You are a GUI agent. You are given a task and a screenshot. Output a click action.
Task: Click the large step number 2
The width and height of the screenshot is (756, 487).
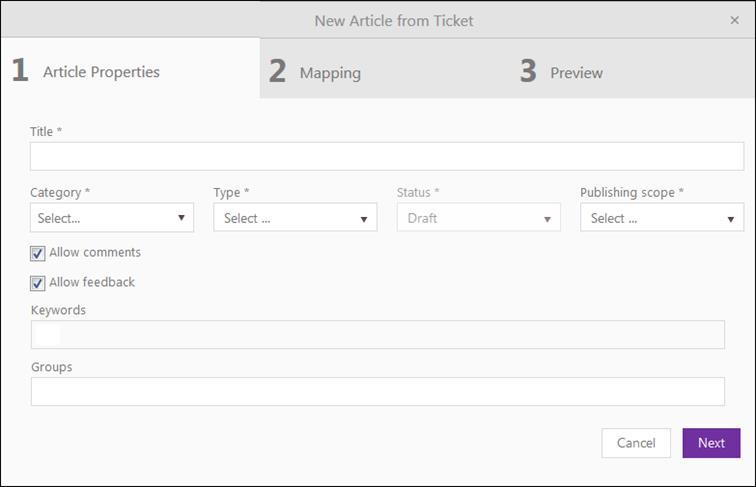(x=277, y=71)
